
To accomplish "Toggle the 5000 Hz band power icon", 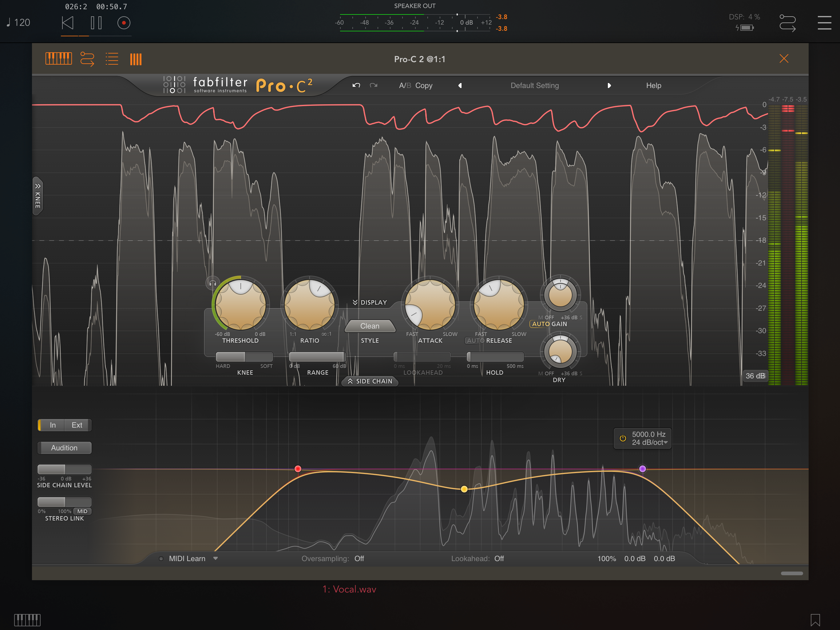I will tap(623, 438).
